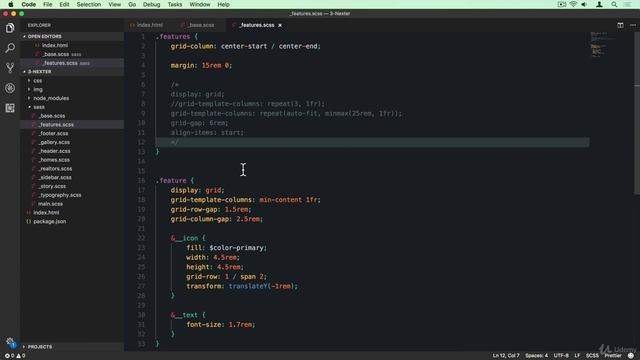Image resolution: width=640 pixels, height=360 pixels.
Task: Open the Tasks menu
Action: [x=175, y=4]
